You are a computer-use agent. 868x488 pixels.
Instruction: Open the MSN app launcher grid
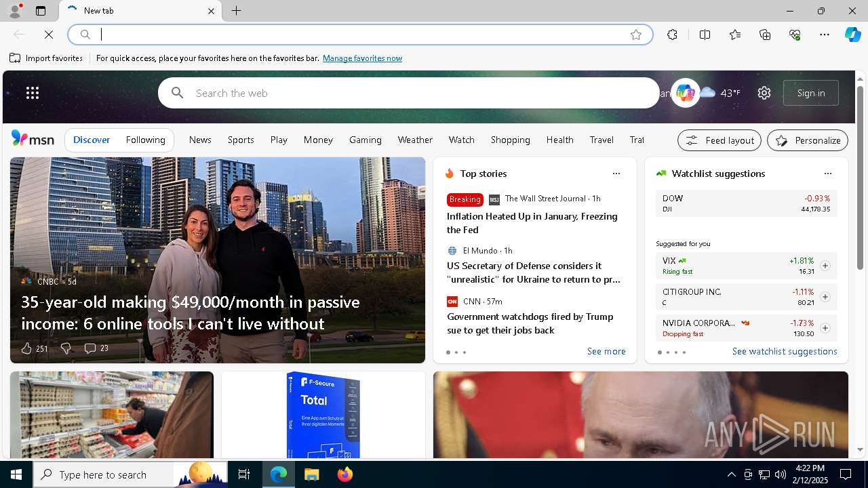[x=33, y=93]
